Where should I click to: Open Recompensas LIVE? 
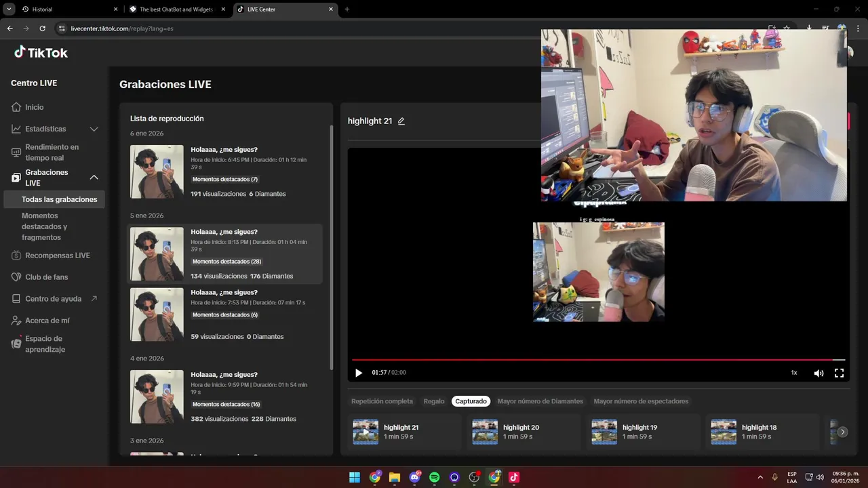(52, 256)
